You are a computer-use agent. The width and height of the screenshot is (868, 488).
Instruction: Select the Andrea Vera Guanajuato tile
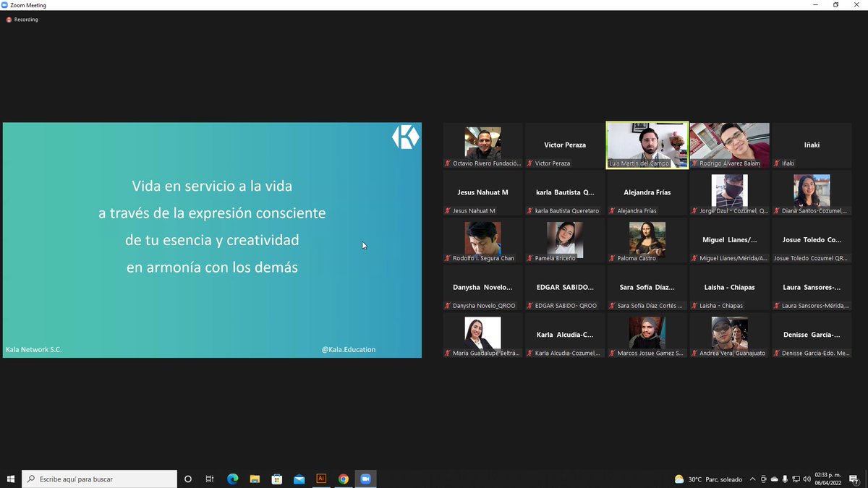pos(729,335)
